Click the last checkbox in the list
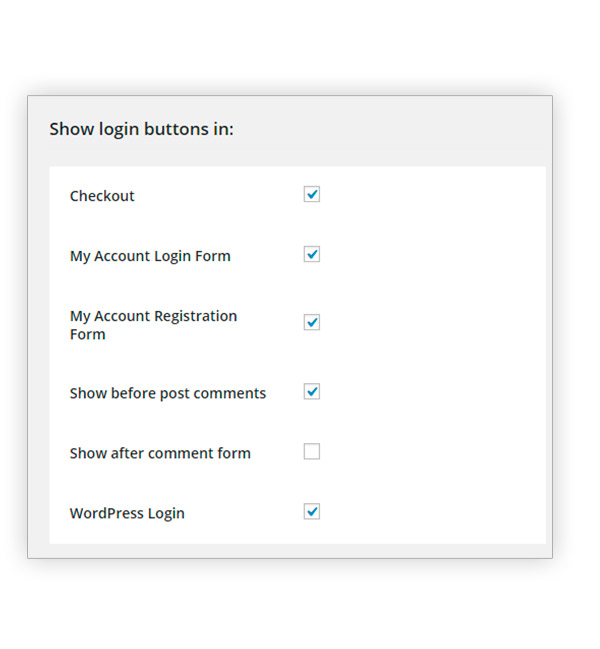 [x=312, y=512]
